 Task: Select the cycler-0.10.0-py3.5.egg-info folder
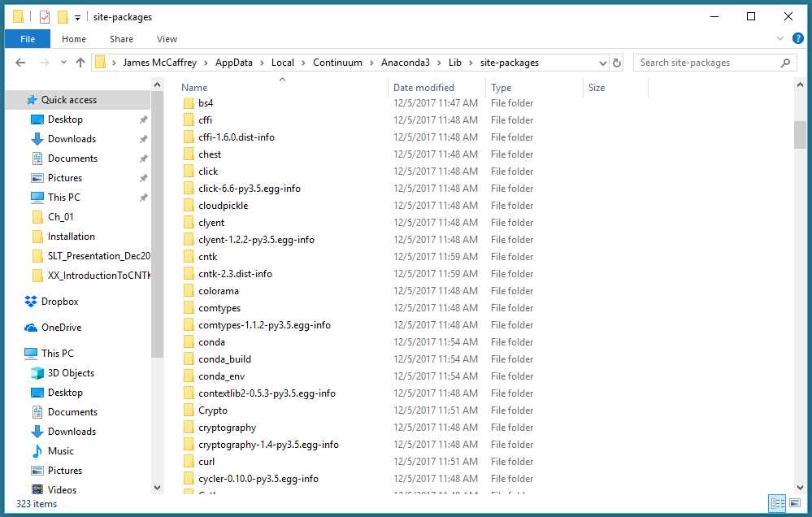(x=258, y=479)
